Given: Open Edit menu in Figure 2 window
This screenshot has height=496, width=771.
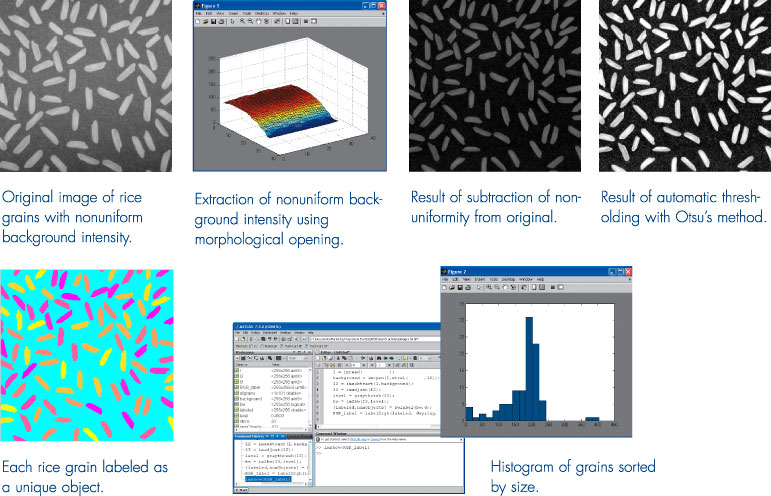Looking at the screenshot, I should 455,279.
